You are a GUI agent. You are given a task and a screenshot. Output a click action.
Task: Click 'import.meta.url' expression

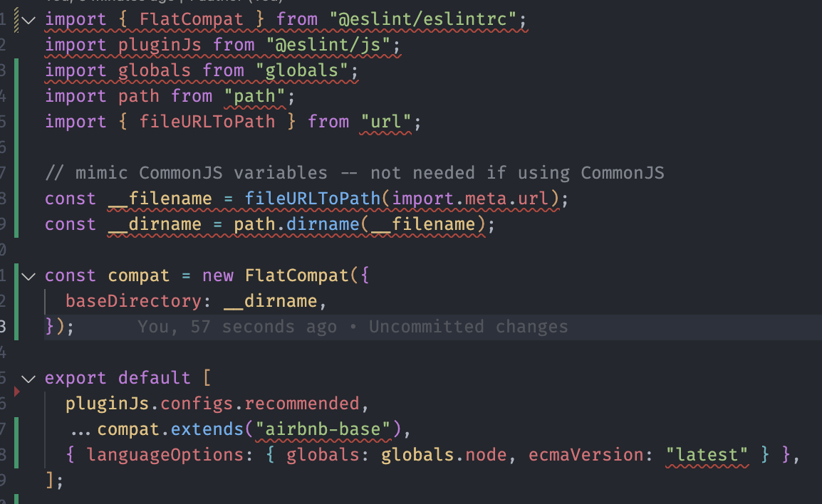tap(470, 199)
